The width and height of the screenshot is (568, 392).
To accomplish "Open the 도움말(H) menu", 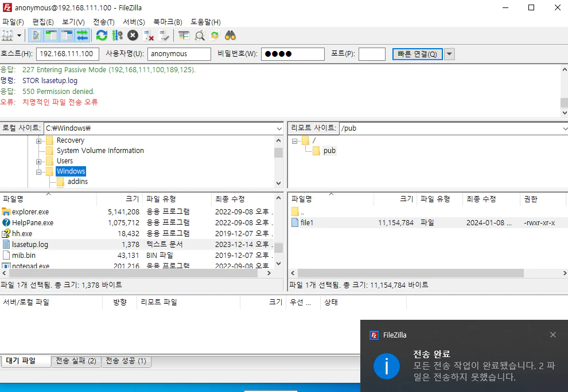I will click(206, 22).
